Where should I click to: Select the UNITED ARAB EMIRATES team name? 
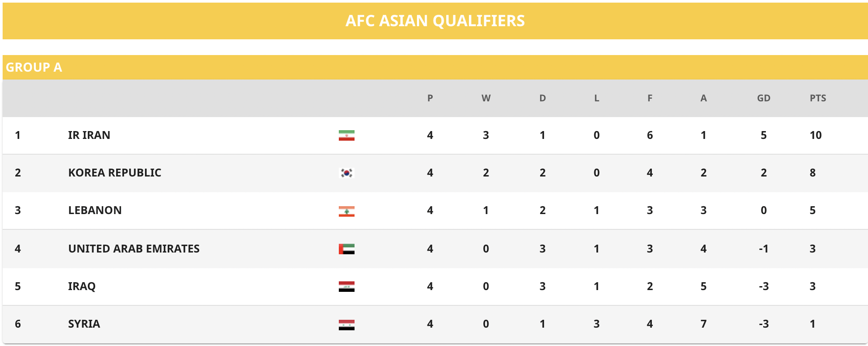click(x=134, y=249)
